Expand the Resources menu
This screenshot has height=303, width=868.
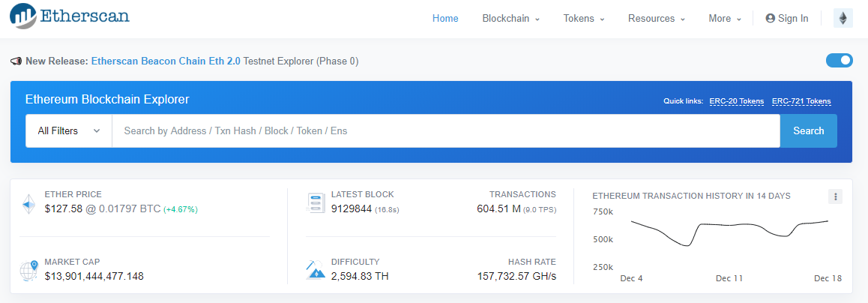tap(657, 18)
